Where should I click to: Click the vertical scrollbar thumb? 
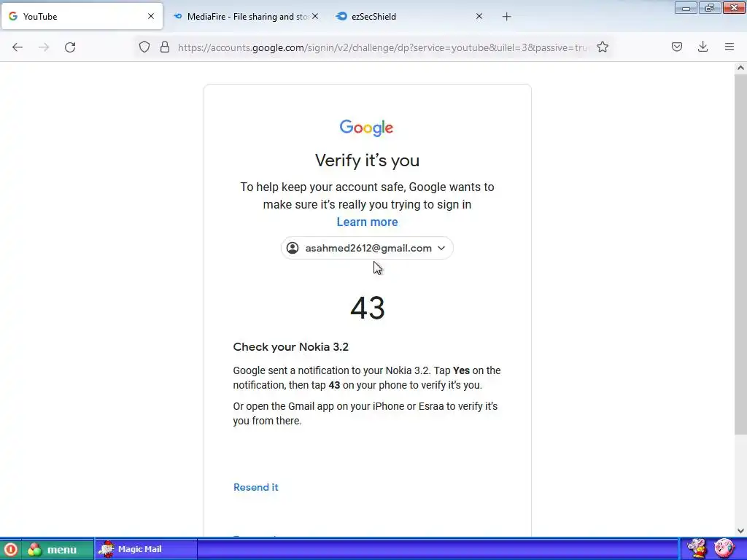(x=740, y=254)
